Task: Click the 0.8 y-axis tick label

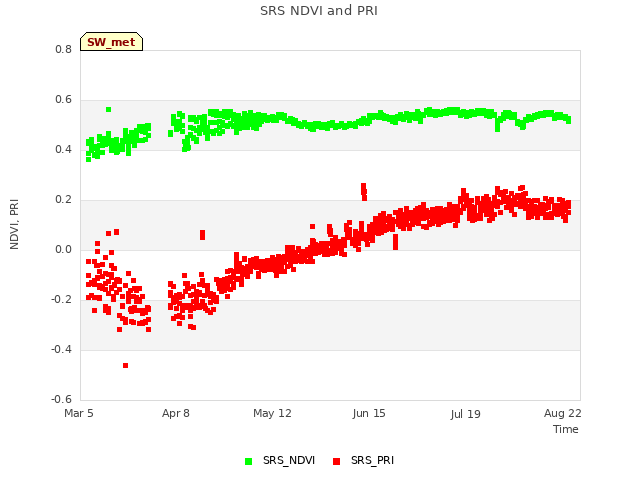Action: pyautogui.click(x=63, y=49)
